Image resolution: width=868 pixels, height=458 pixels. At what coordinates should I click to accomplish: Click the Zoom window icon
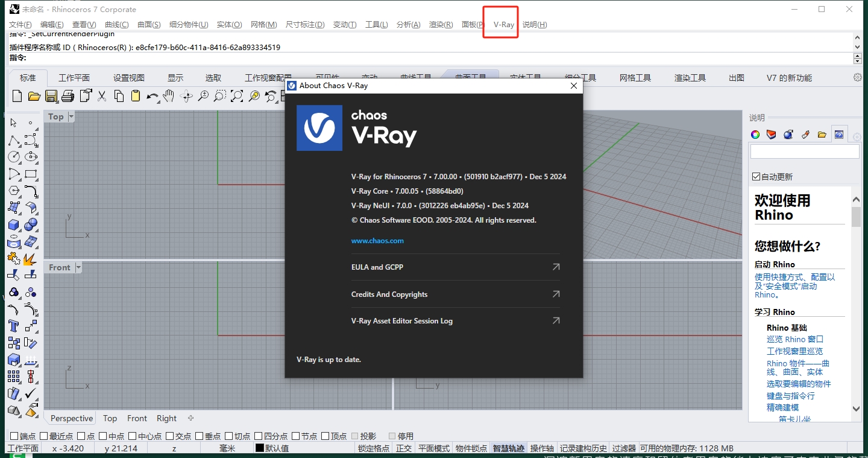pos(220,96)
